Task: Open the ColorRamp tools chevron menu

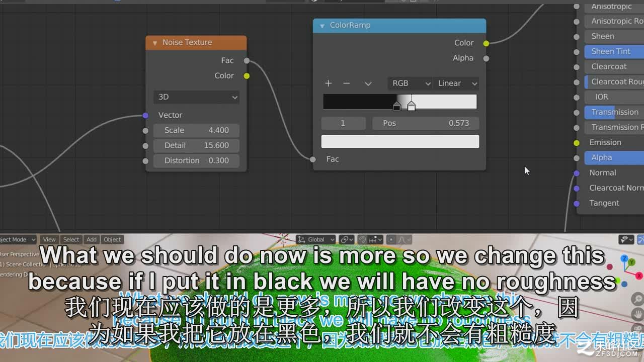Action: point(368,83)
